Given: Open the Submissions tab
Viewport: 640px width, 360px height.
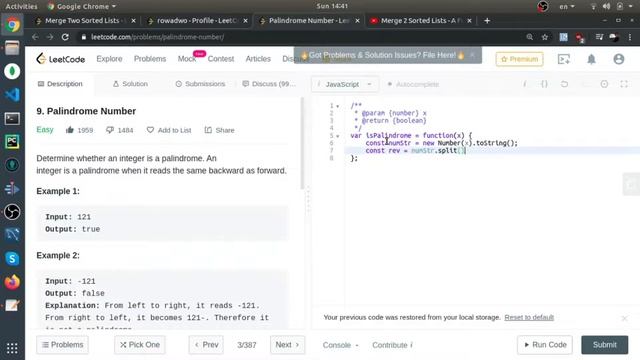Looking at the screenshot, I should (x=200, y=84).
